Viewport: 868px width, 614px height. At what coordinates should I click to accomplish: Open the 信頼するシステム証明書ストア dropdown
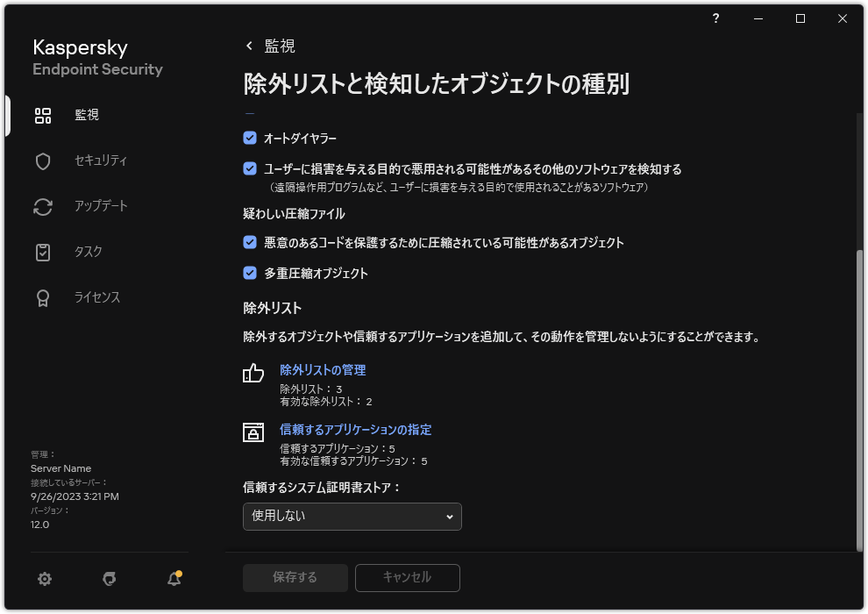click(352, 517)
